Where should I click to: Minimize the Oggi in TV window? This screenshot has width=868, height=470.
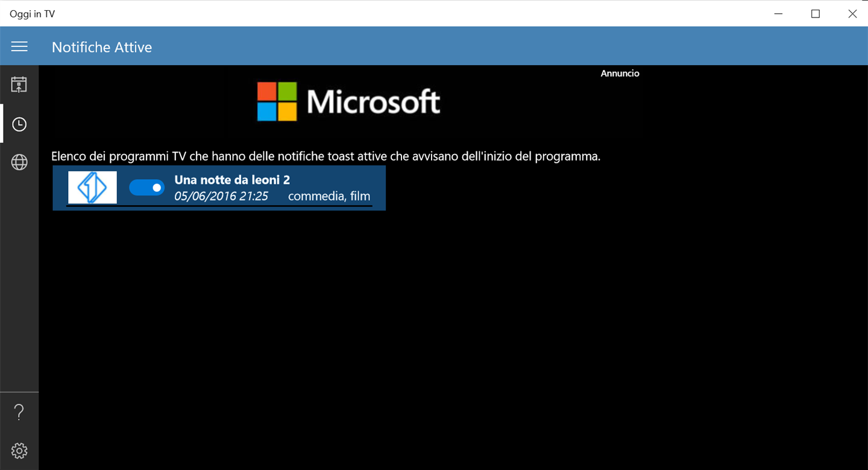tap(778, 13)
